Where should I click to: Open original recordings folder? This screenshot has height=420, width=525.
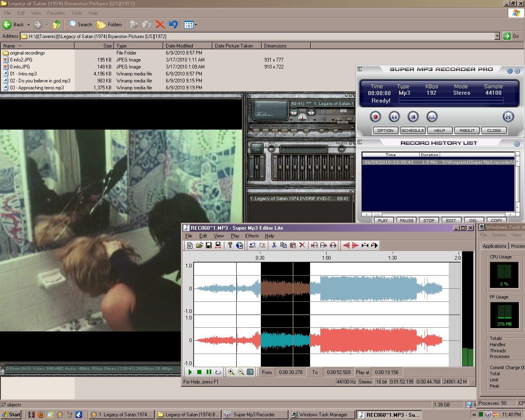(24, 53)
